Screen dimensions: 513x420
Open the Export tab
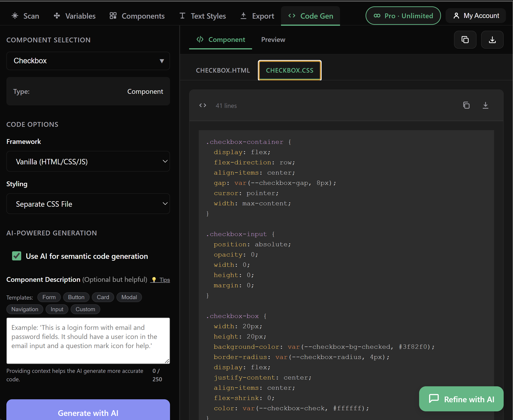pos(257,16)
